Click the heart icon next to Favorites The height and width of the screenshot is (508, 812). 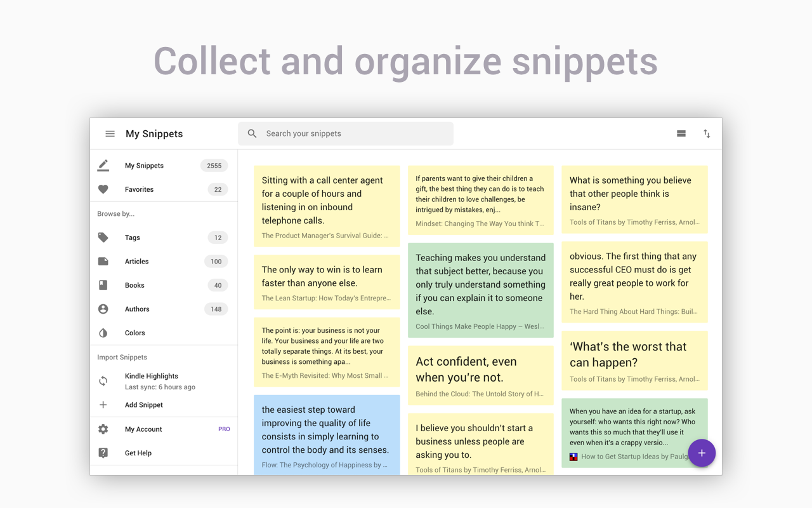(103, 189)
